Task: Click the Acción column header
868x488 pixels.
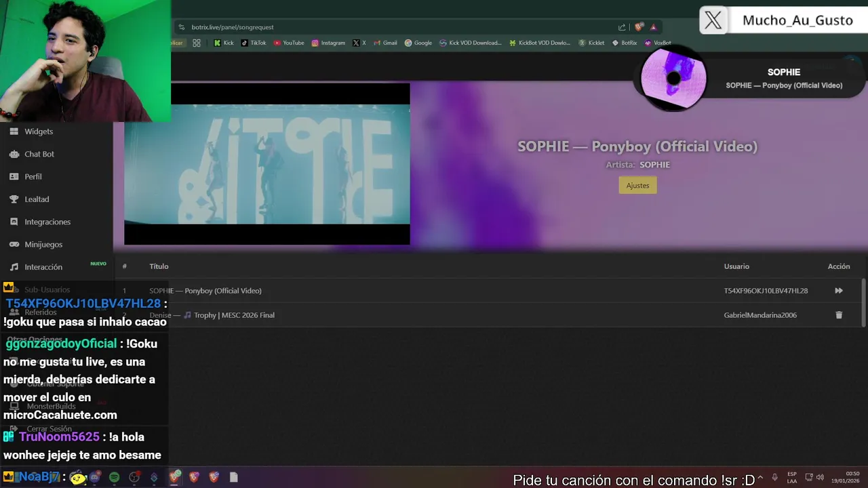Action: [x=839, y=266]
